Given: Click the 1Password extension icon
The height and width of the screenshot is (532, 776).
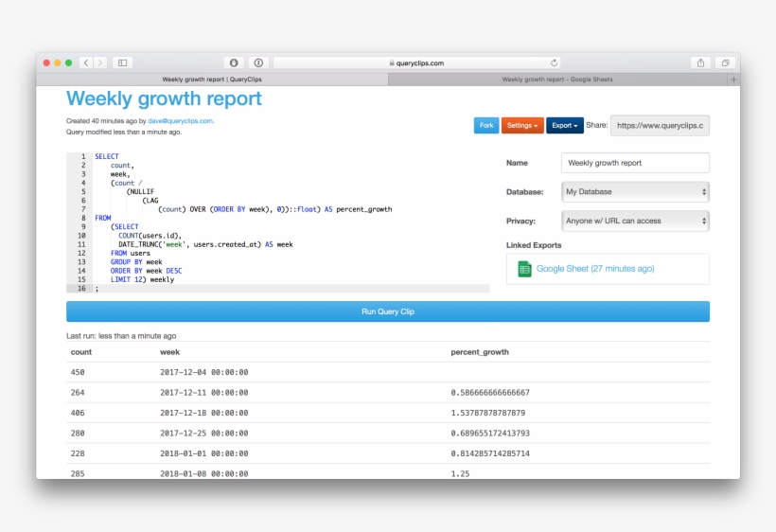Looking at the screenshot, I should [258, 62].
